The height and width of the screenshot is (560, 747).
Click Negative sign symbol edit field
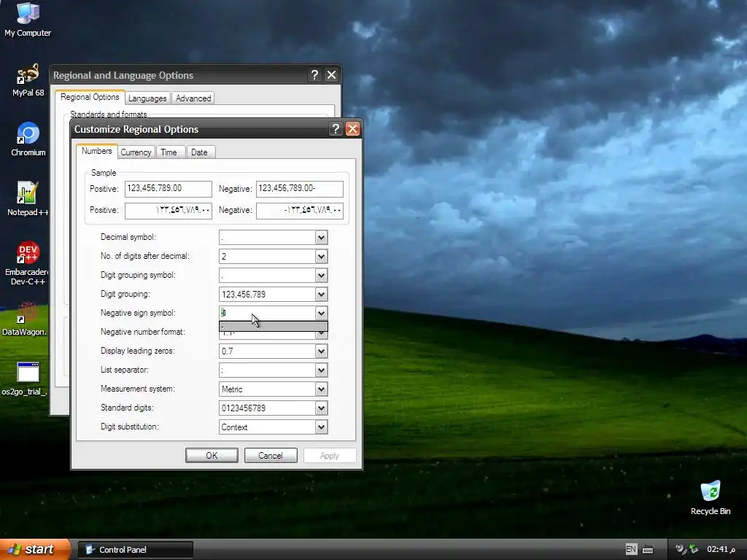tap(267, 313)
